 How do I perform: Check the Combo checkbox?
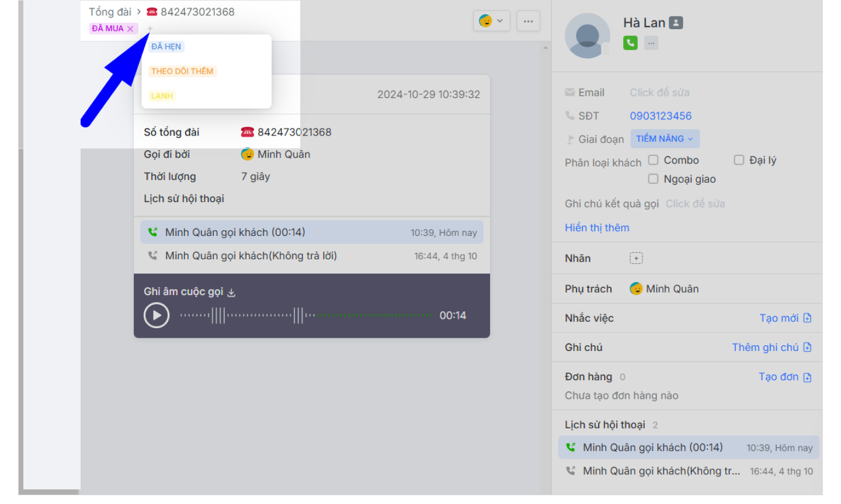point(654,160)
